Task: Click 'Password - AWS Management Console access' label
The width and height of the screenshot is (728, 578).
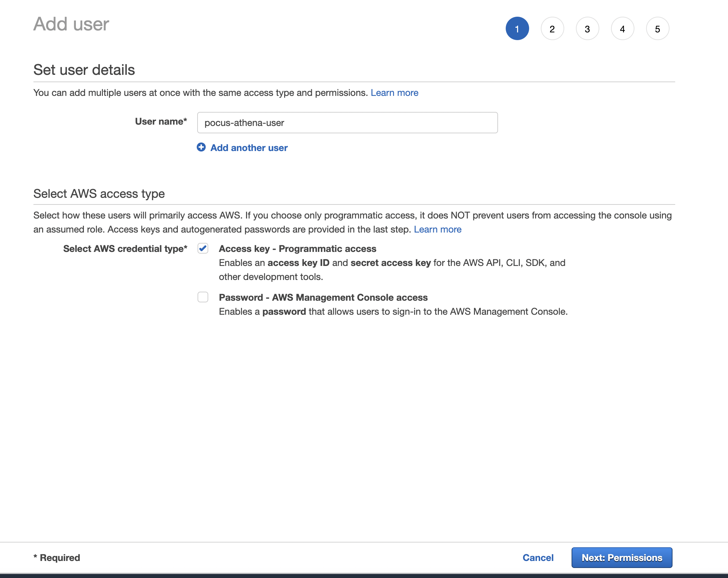Action: click(323, 297)
